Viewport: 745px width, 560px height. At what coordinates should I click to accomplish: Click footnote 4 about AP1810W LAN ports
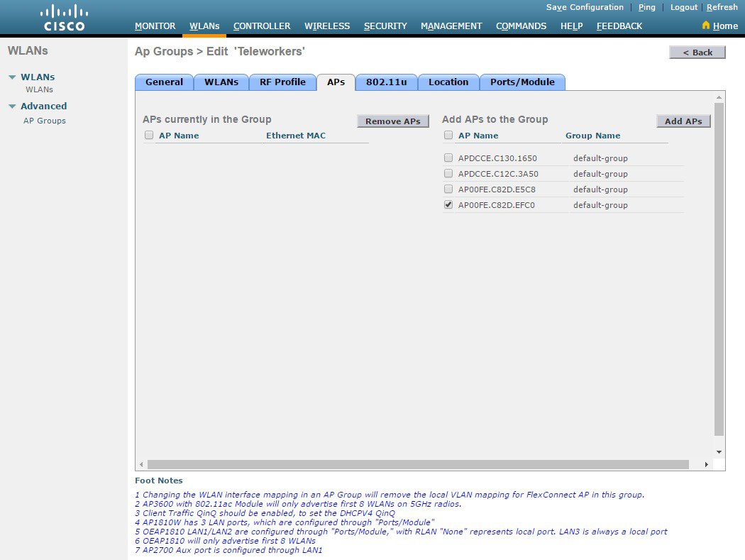[x=285, y=522]
